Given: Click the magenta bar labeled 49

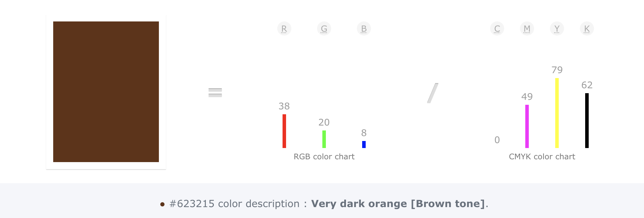Looking at the screenshot, I should tap(527, 126).
